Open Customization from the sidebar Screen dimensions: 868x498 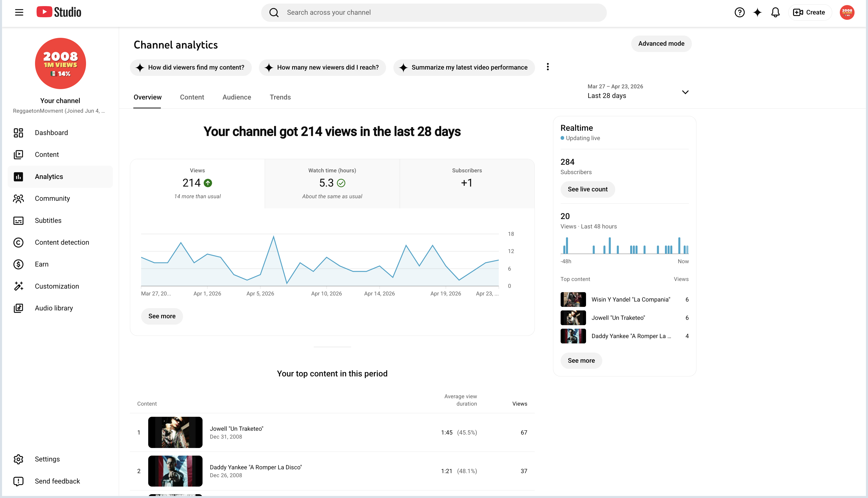pos(60,286)
